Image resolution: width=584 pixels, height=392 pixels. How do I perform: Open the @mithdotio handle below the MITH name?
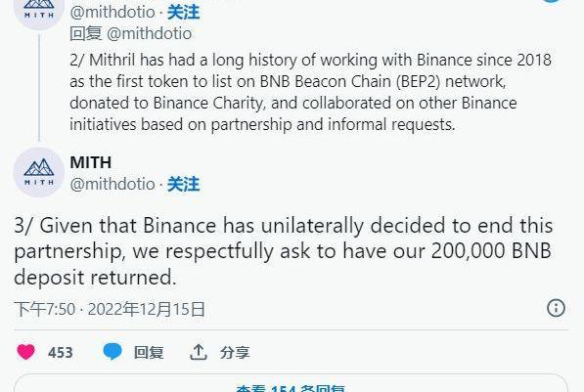click(x=112, y=185)
